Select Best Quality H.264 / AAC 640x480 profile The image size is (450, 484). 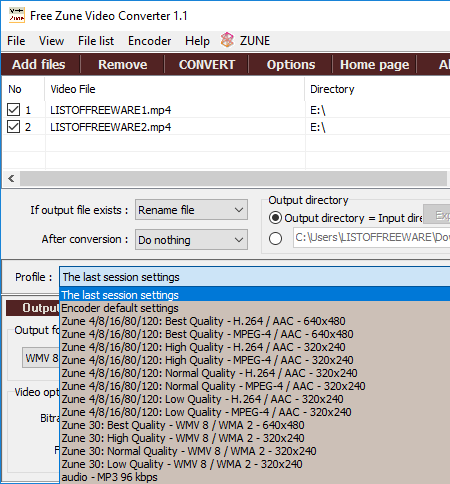click(255, 321)
